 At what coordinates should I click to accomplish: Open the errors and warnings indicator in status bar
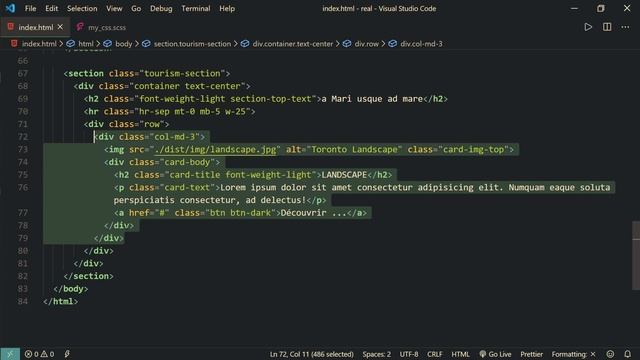(x=39, y=354)
